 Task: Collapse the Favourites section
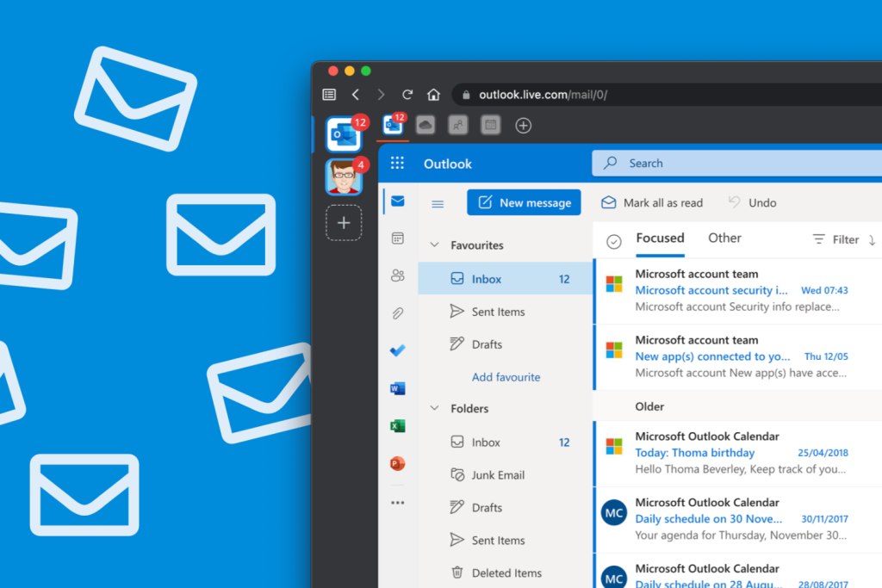[x=433, y=244]
